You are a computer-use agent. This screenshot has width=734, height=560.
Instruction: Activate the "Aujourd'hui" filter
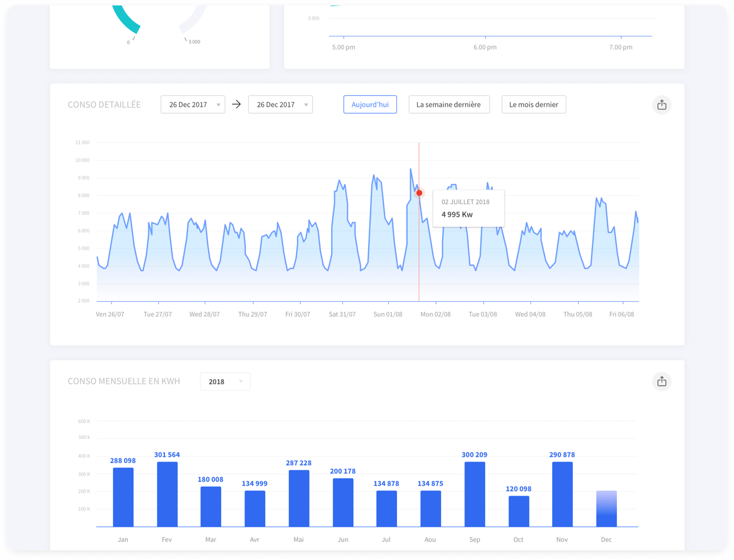[370, 104]
